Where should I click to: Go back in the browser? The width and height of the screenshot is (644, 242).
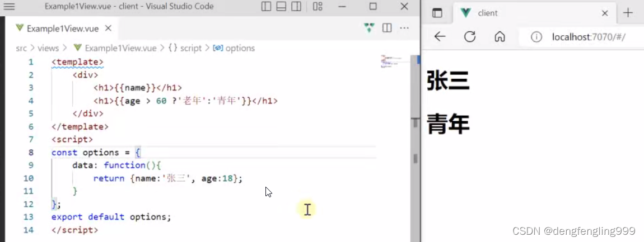pos(440,37)
